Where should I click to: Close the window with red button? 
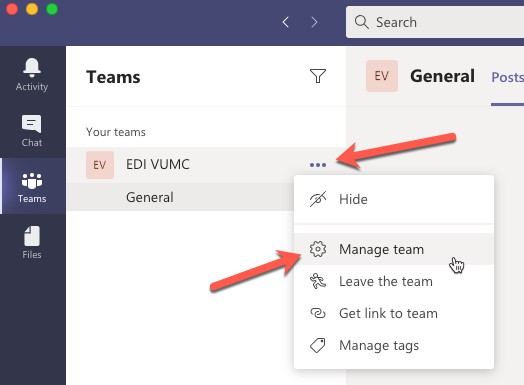[x=12, y=9]
